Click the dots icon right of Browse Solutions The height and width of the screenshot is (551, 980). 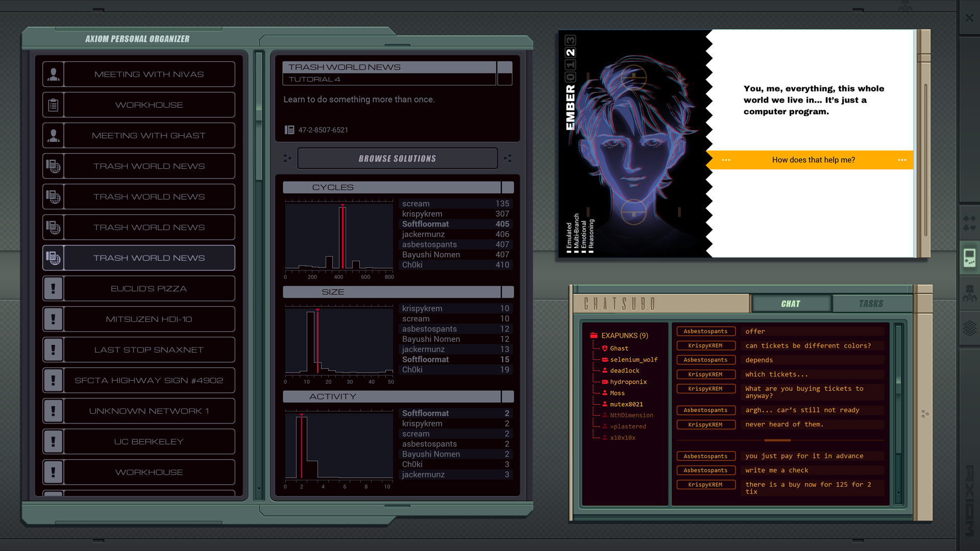coord(507,159)
